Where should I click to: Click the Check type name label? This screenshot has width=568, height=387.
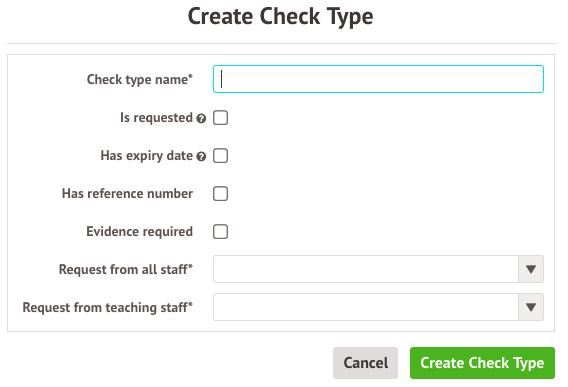pos(139,79)
